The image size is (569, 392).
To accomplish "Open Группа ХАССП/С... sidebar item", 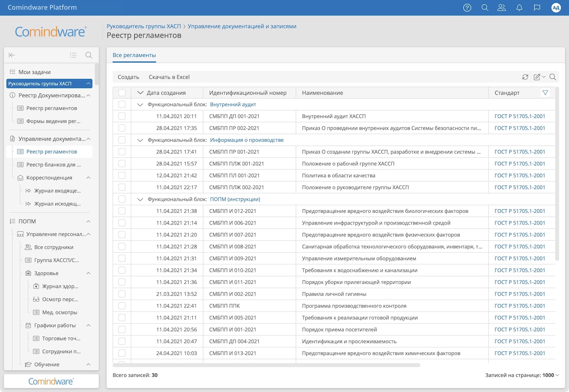I will (57, 260).
